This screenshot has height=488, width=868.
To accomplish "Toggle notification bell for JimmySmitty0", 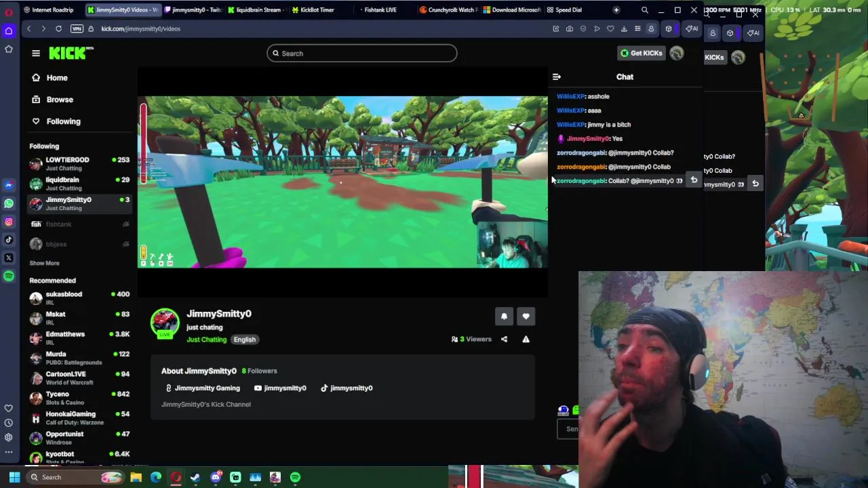I will (504, 317).
